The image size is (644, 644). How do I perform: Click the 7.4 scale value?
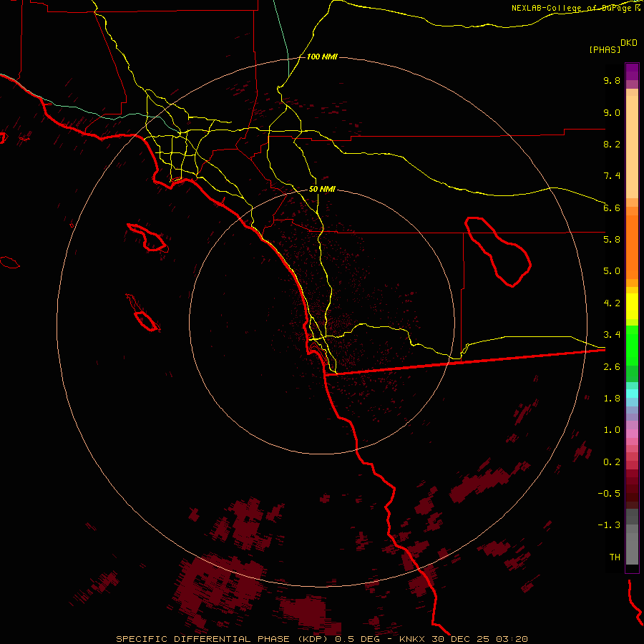(x=612, y=176)
